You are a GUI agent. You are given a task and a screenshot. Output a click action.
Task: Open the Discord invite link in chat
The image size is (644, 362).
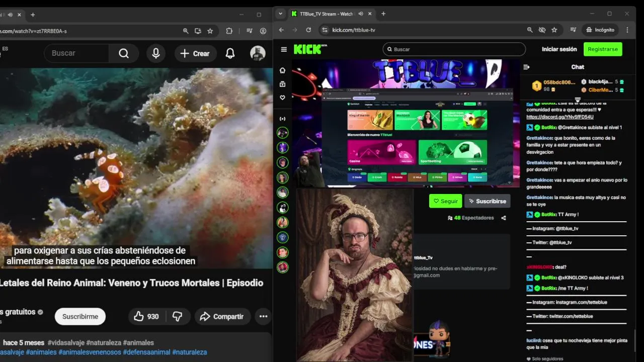(560, 117)
